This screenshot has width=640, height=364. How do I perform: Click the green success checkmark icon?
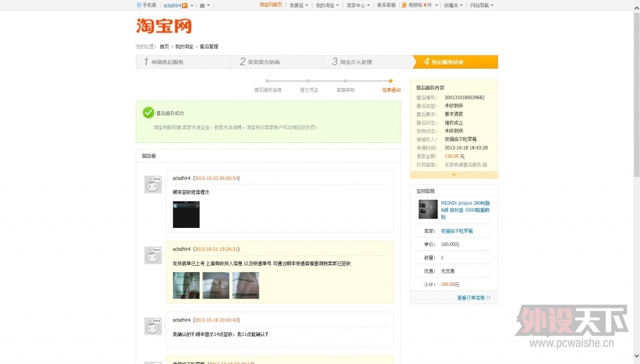point(148,112)
